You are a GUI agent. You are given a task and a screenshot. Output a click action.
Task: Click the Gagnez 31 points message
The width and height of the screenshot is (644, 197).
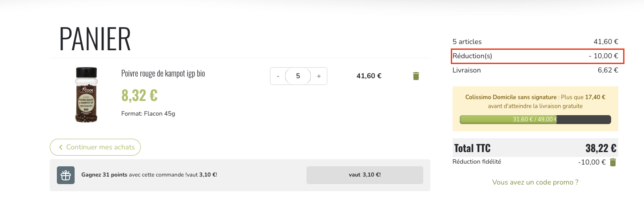[x=149, y=175]
